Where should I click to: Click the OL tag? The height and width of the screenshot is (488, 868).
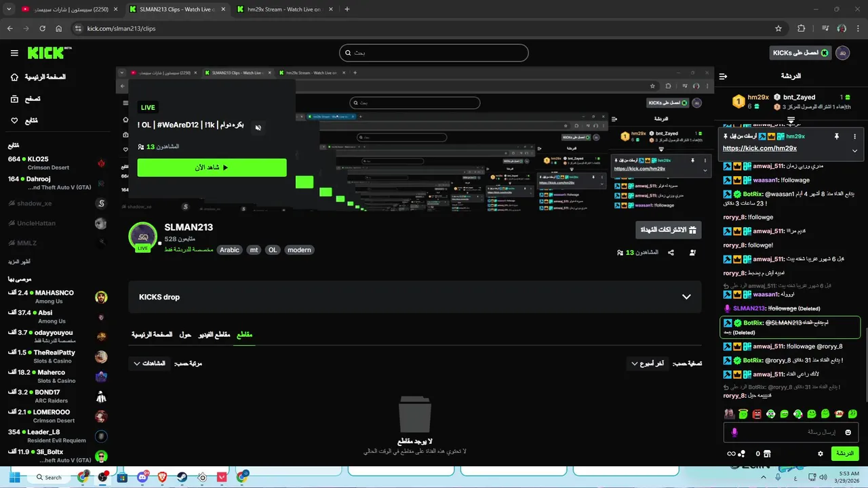(x=273, y=250)
